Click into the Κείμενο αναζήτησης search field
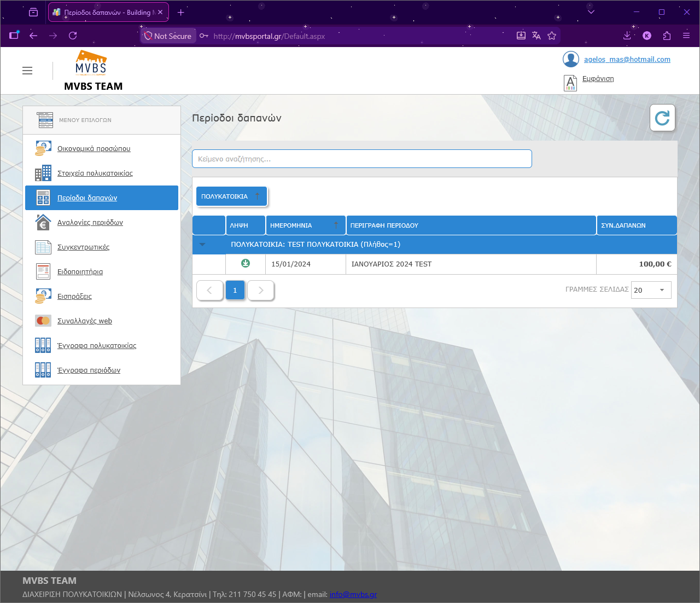 click(x=361, y=159)
